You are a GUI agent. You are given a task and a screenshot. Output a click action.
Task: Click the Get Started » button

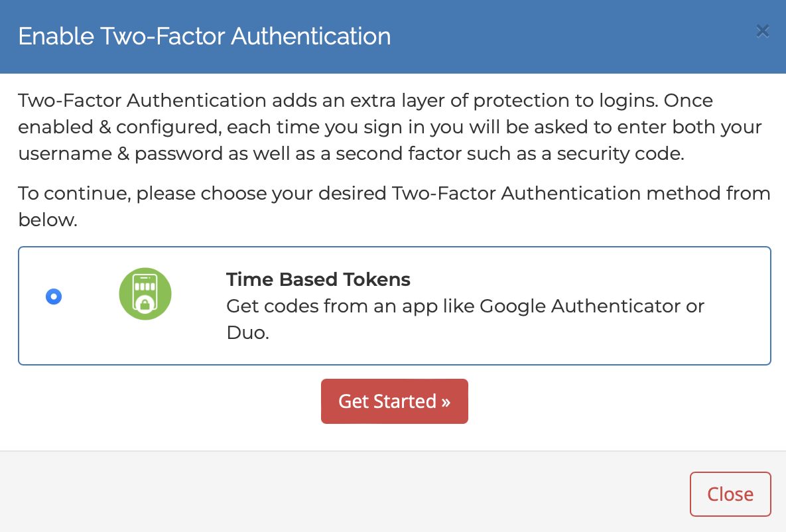pos(395,401)
